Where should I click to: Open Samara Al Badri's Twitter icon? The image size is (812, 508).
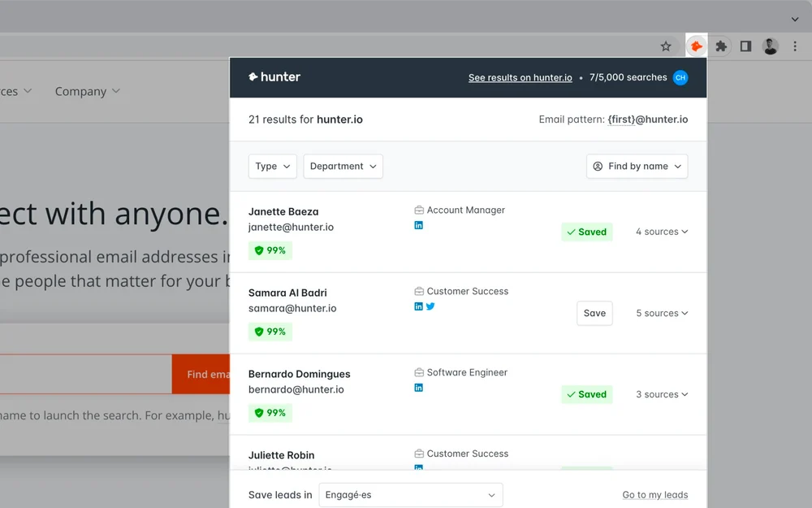point(430,306)
